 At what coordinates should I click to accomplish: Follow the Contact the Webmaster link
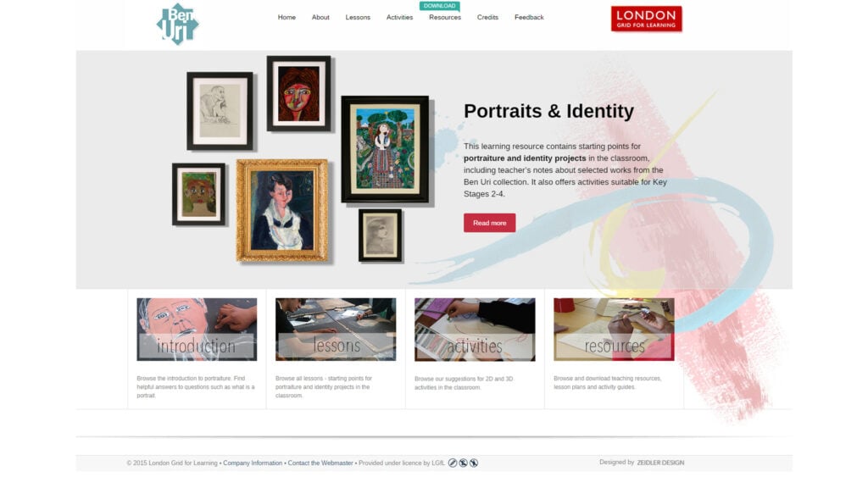[x=320, y=463]
